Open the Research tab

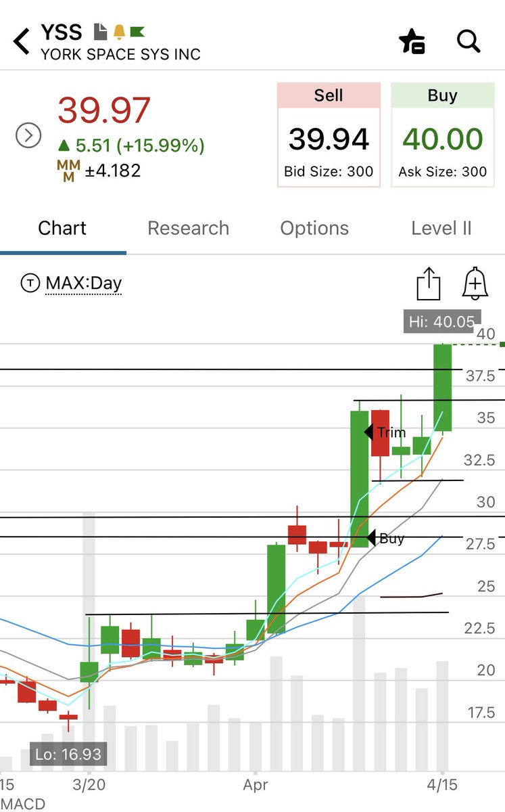pos(189,228)
